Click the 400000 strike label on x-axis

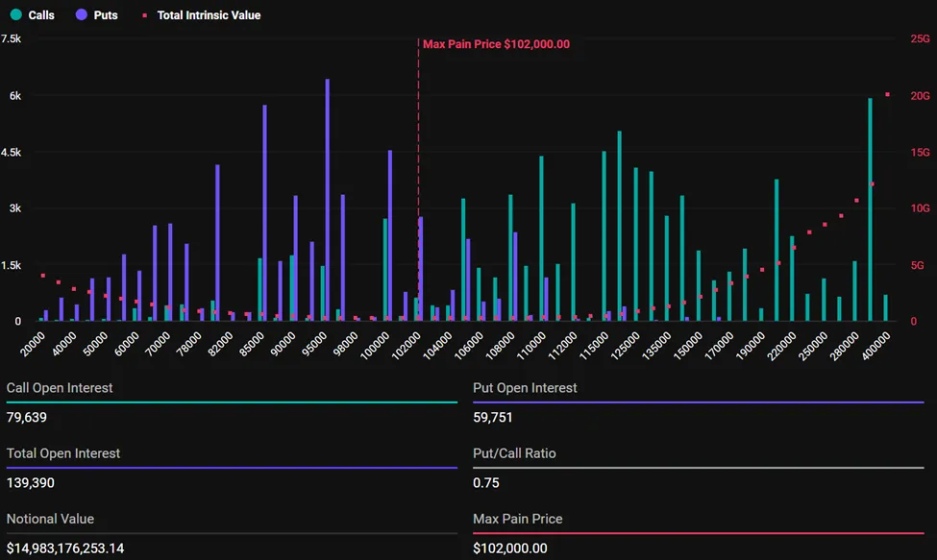tap(873, 344)
